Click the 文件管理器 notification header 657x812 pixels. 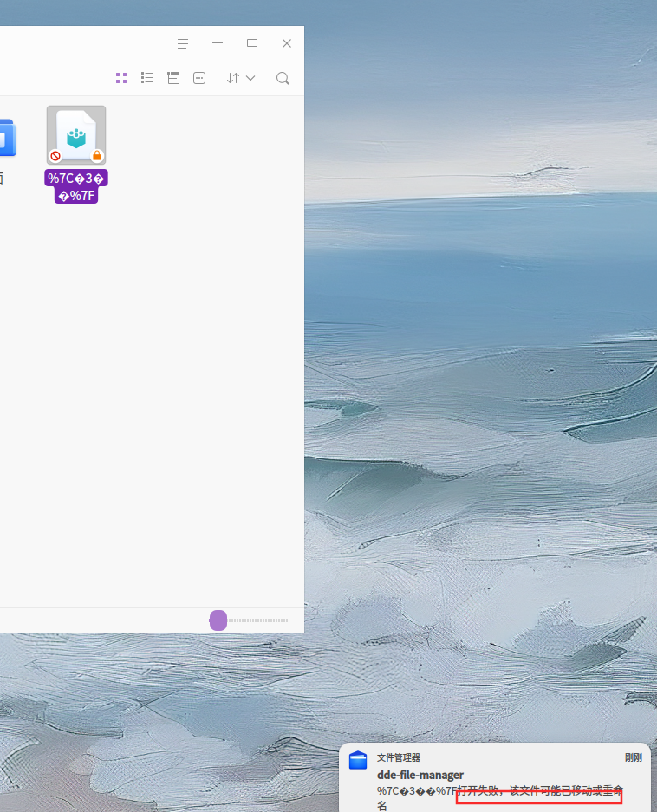(x=399, y=757)
